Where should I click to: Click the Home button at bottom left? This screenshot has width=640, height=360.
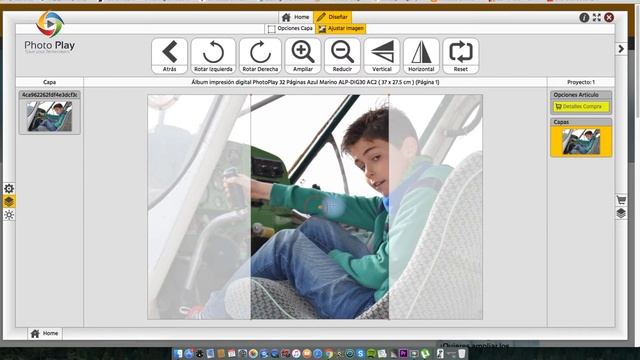[45, 333]
